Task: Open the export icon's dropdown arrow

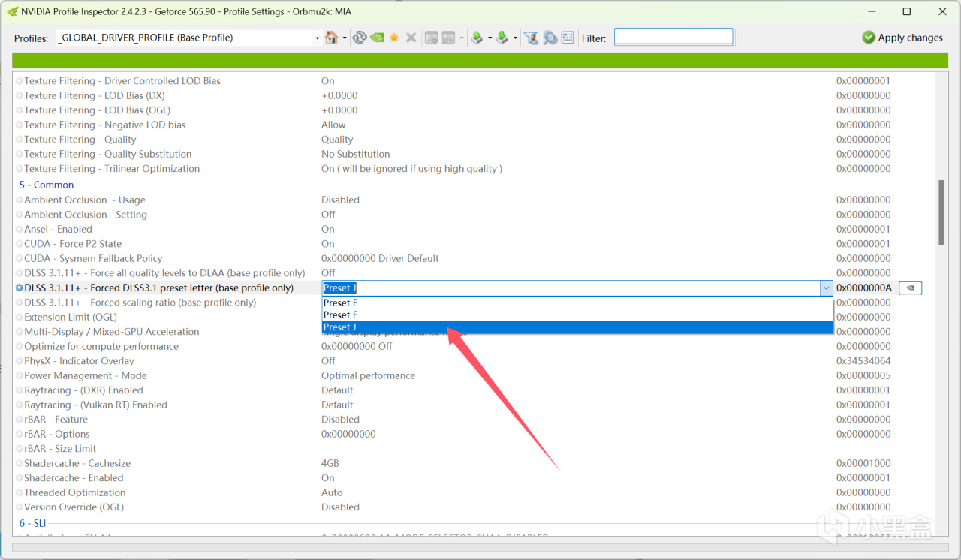Action: [x=490, y=38]
